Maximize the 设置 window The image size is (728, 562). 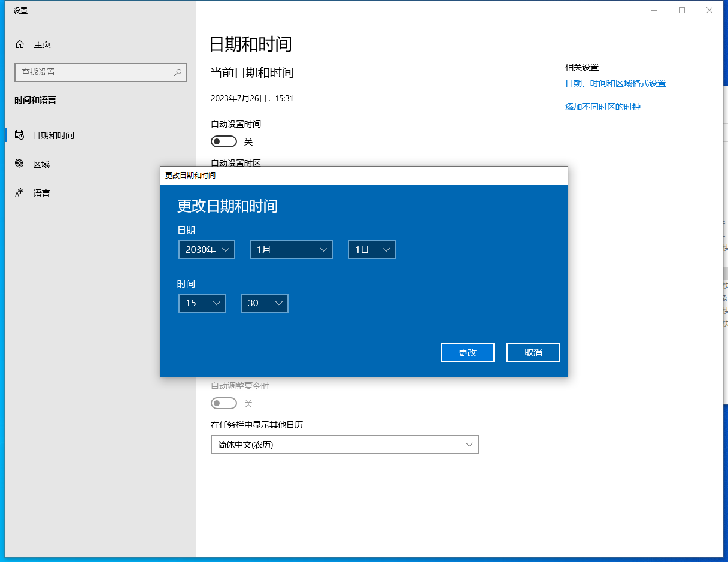pos(682,10)
